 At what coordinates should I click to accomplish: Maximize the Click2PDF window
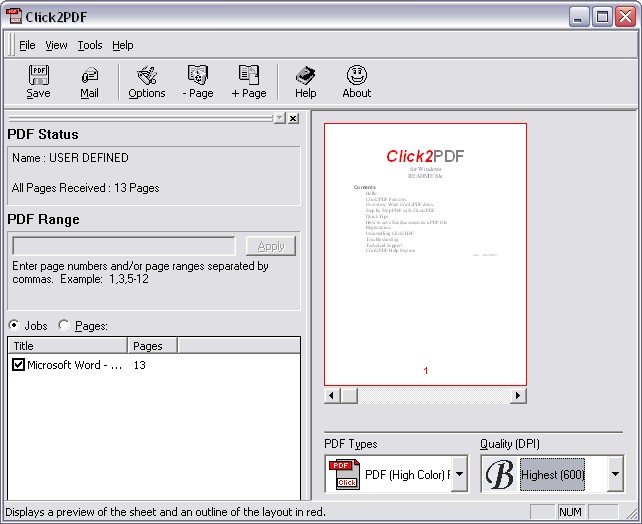602,17
